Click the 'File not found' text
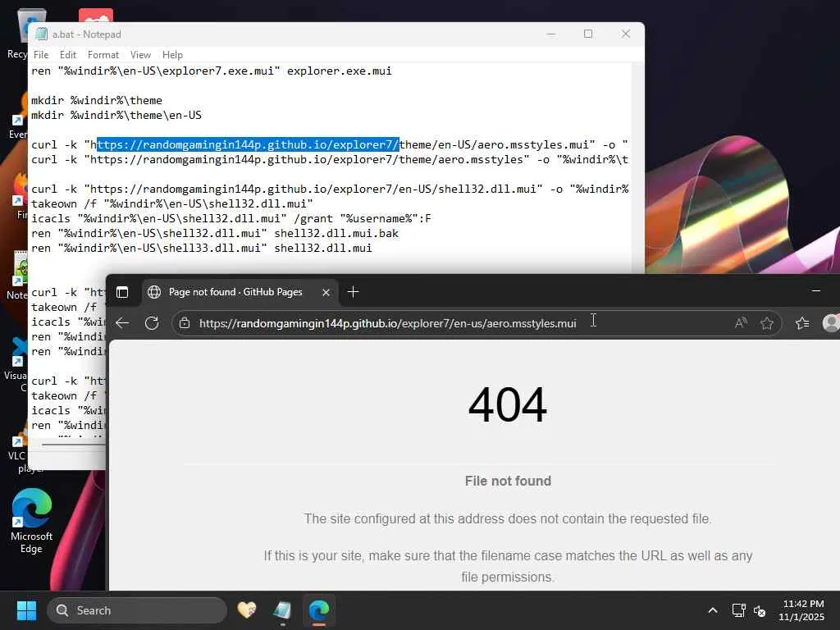Viewport: 840px width, 630px height. [508, 481]
